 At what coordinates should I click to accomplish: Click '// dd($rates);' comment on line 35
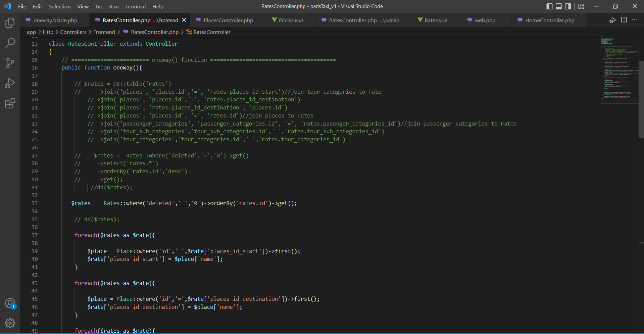point(97,220)
